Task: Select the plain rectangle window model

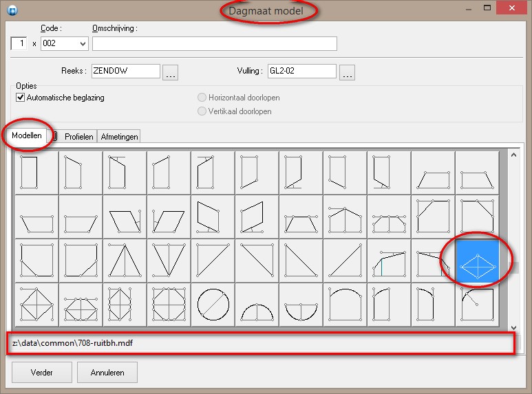Action: (36, 173)
